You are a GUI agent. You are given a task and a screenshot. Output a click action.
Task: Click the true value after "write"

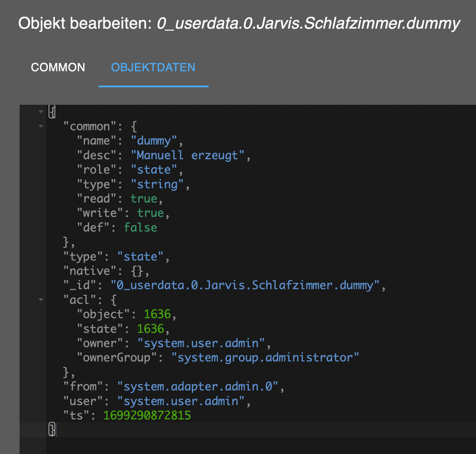[150, 213]
